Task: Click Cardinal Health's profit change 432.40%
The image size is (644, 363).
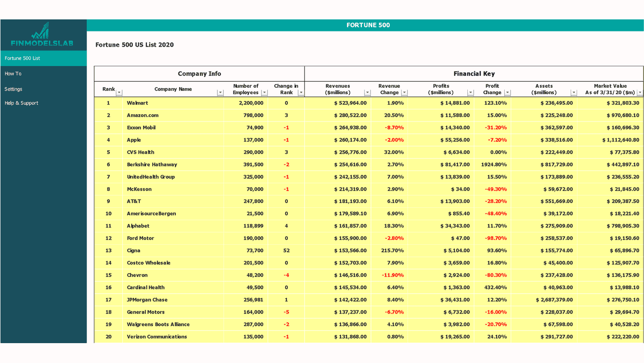Action: (495, 287)
